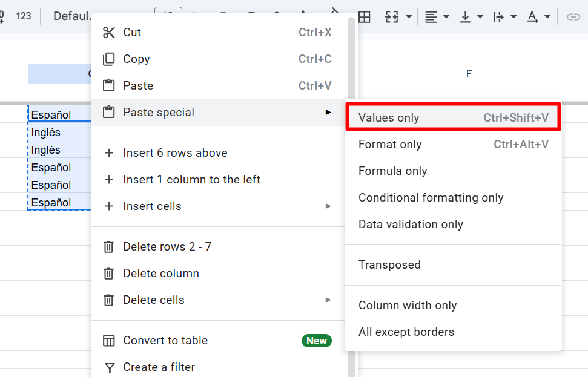Click the Create a filter funnel icon

point(109,367)
